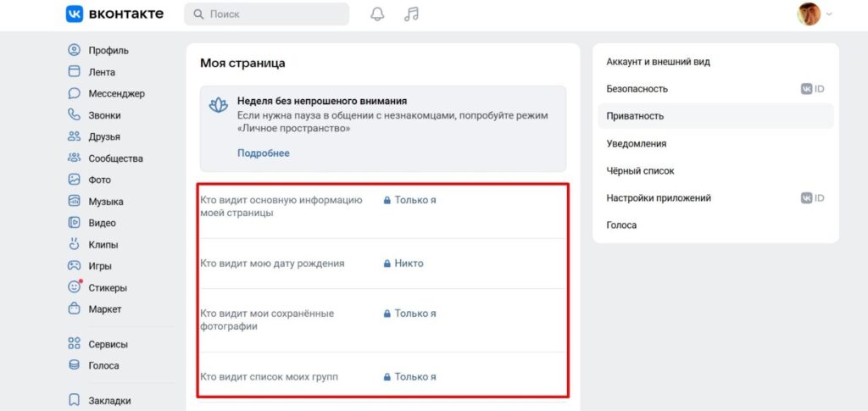Screen dimensions: 868x411
Task: Click the Подробнее link
Action: pyautogui.click(x=263, y=153)
